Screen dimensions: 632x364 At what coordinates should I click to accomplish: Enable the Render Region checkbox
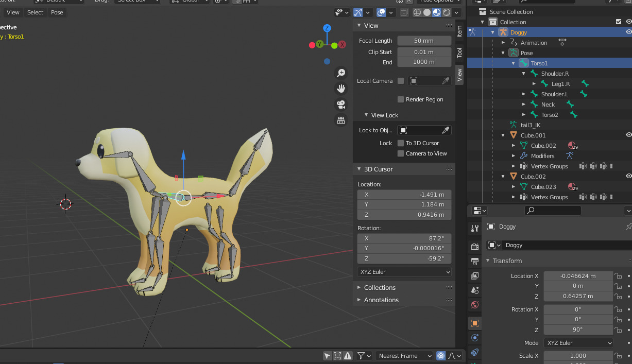[x=400, y=99]
